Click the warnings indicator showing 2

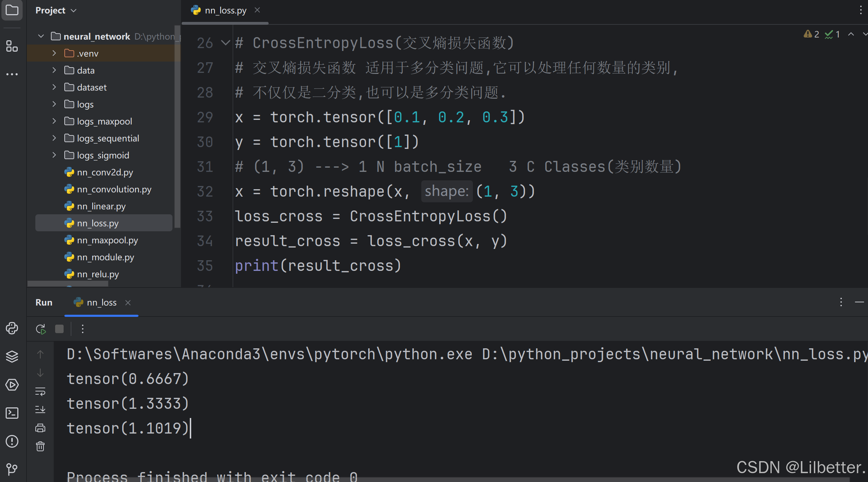click(x=811, y=34)
